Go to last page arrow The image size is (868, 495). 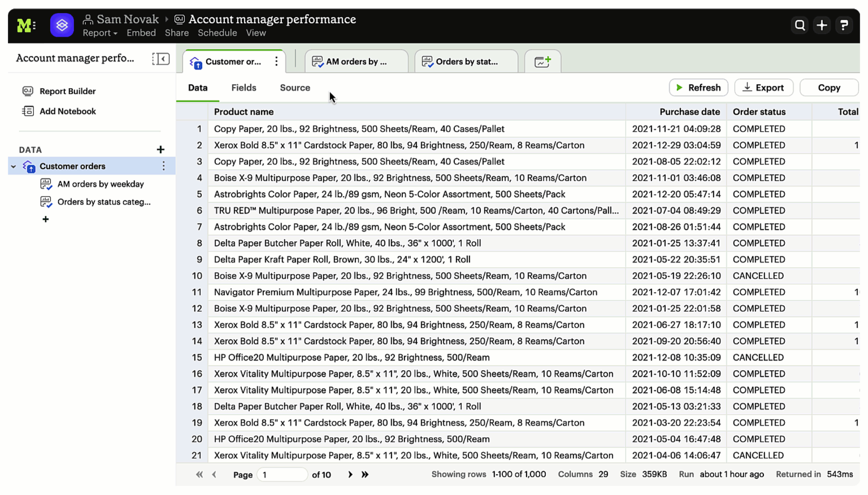[365, 475]
